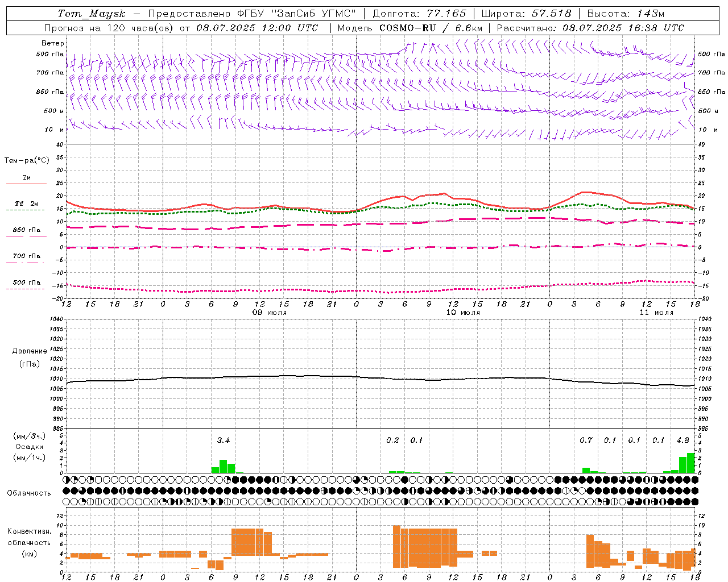The width and height of the screenshot is (728, 582).
Task: Click the Тем-ра(°C) axis title
Action: tap(27, 161)
